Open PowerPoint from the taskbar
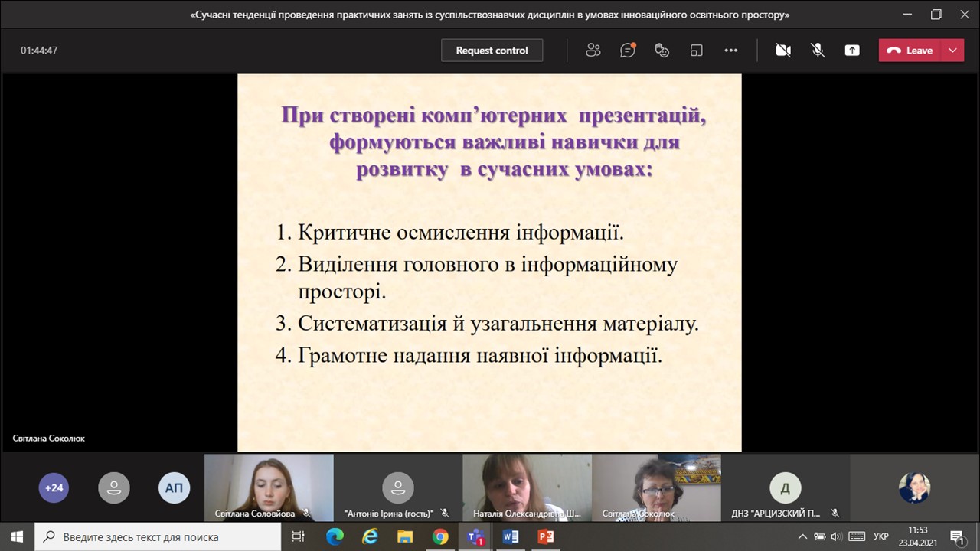This screenshot has width=980, height=551. (x=546, y=536)
